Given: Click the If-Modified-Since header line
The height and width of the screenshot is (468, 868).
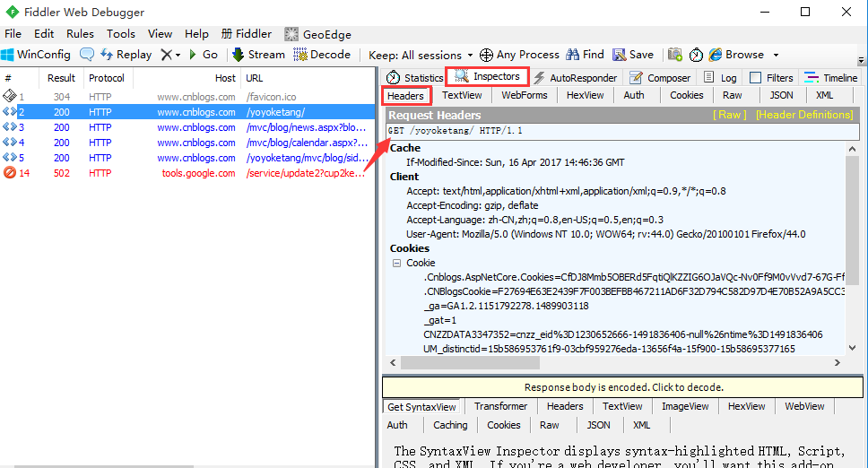Looking at the screenshot, I should [x=515, y=162].
